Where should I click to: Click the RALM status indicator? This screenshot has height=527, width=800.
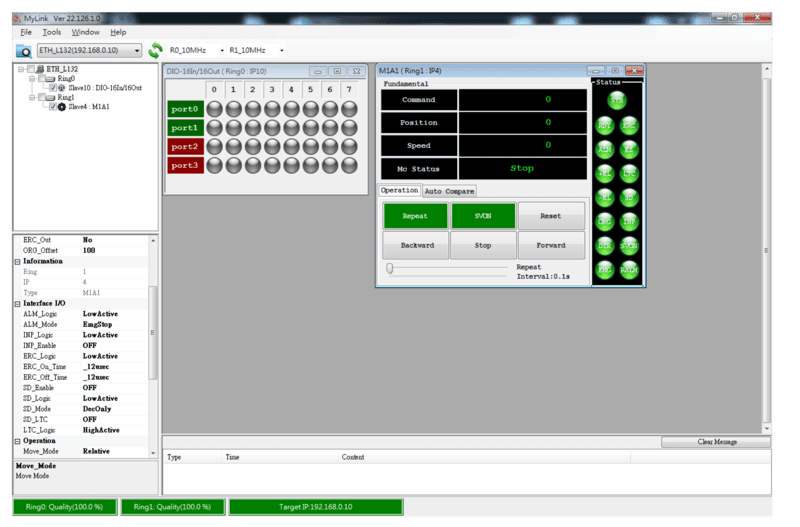pos(629,270)
